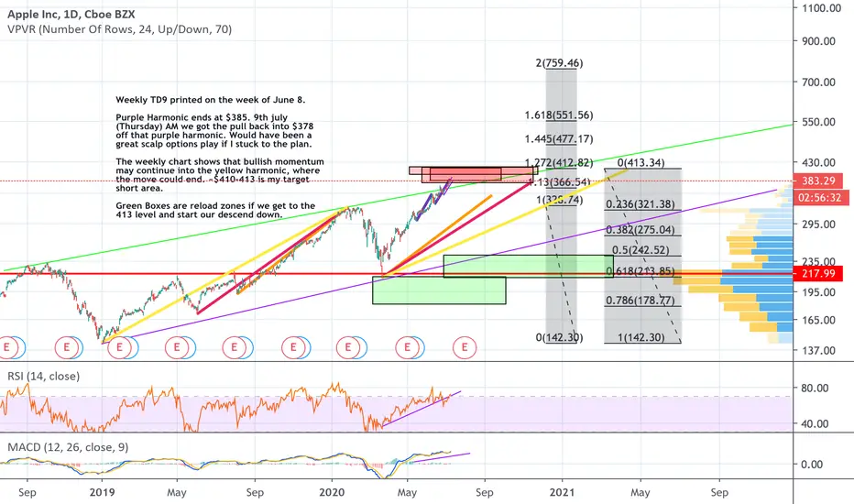Select the 1.272(412.82) Fibonacci level
The width and height of the screenshot is (854, 504).
point(559,162)
